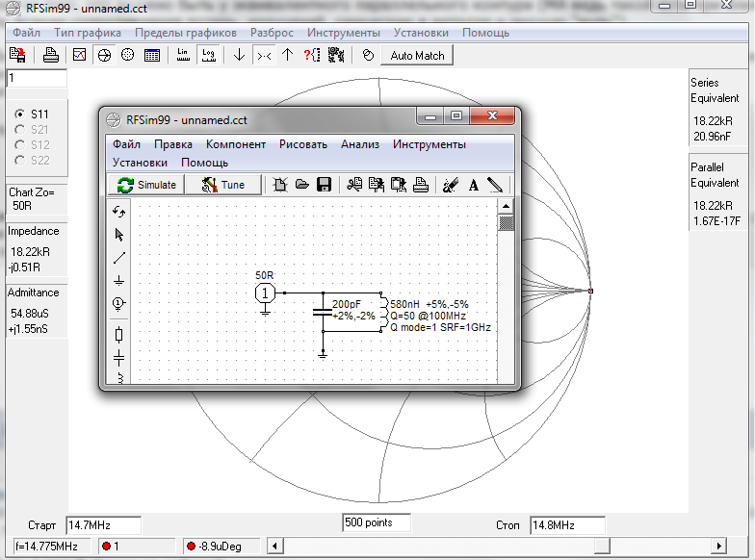Open Анализ menu in schematic window
Screen dimensions: 755x560
[360, 144]
